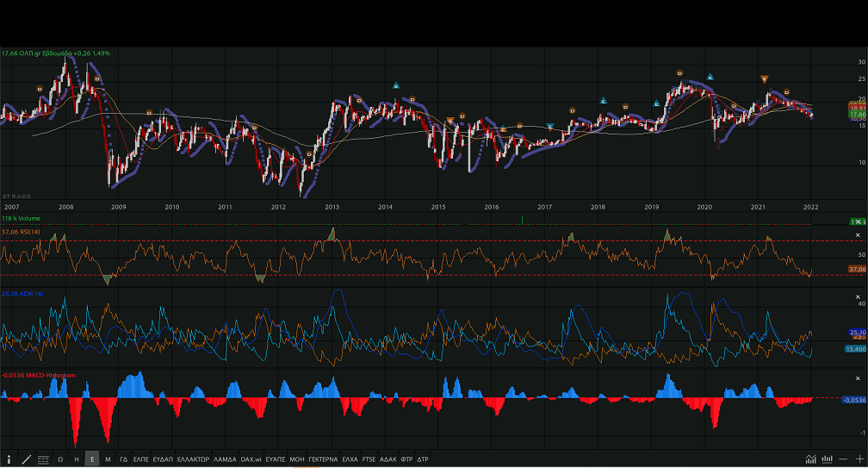868x468 pixels.
Task: Change chart type with bar-chart icon
Action: click(828, 459)
